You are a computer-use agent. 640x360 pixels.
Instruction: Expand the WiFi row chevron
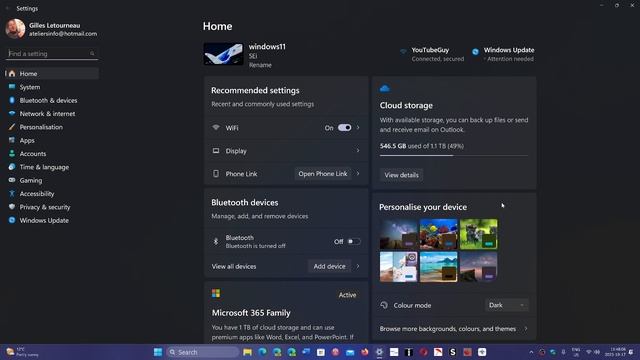coord(358,128)
